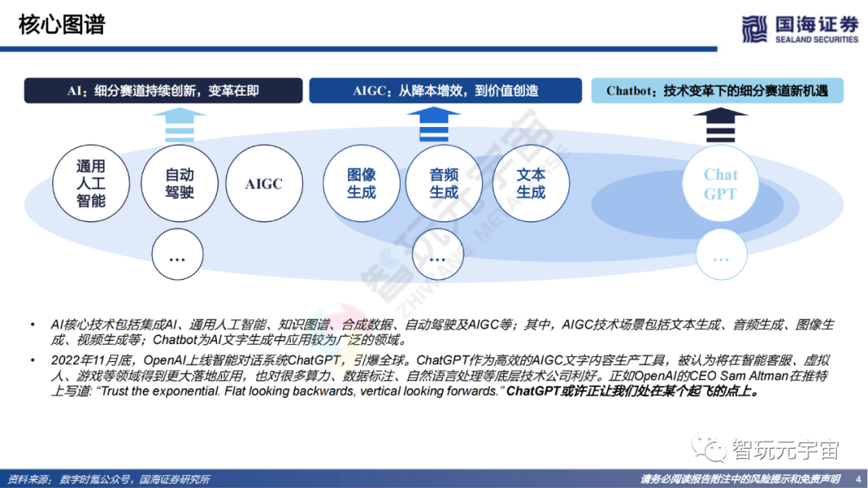Click the banner 'Chatbot：技术变革下的细分赛道新机遇'

point(718,91)
